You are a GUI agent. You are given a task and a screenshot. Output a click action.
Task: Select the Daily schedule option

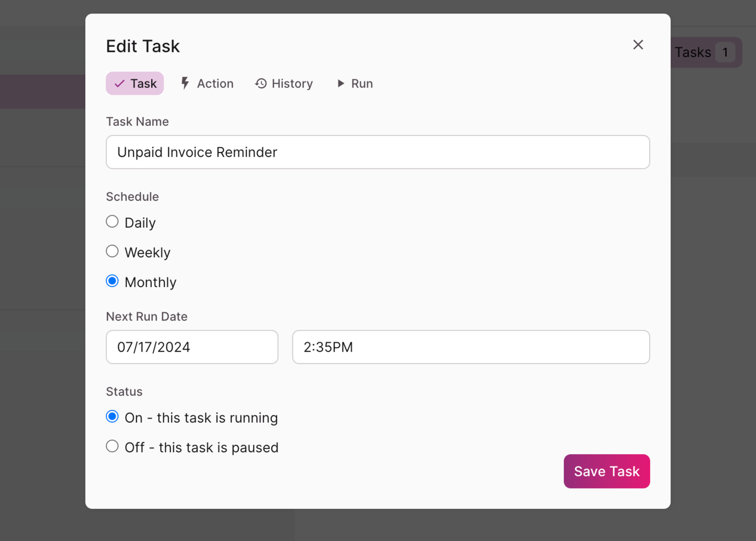112,222
